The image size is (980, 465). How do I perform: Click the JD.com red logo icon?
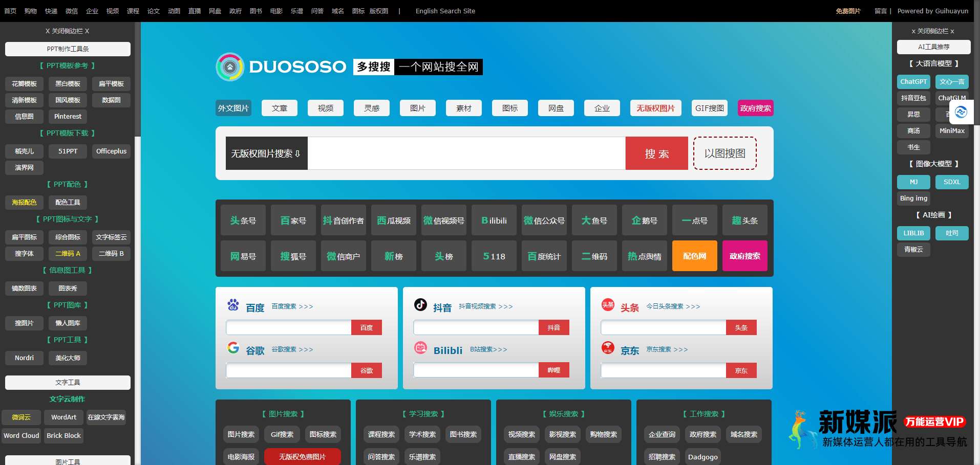coord(608,348)
